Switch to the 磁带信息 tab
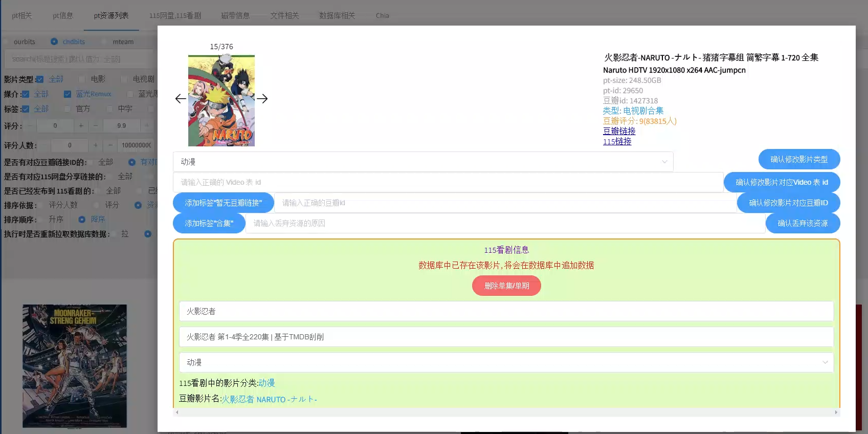This screenshot has width=868, height=434. click(235, 15)
